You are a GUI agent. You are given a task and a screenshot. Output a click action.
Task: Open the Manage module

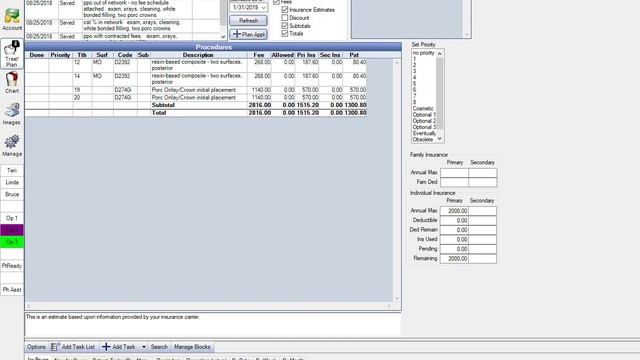(x=12, y=146)
